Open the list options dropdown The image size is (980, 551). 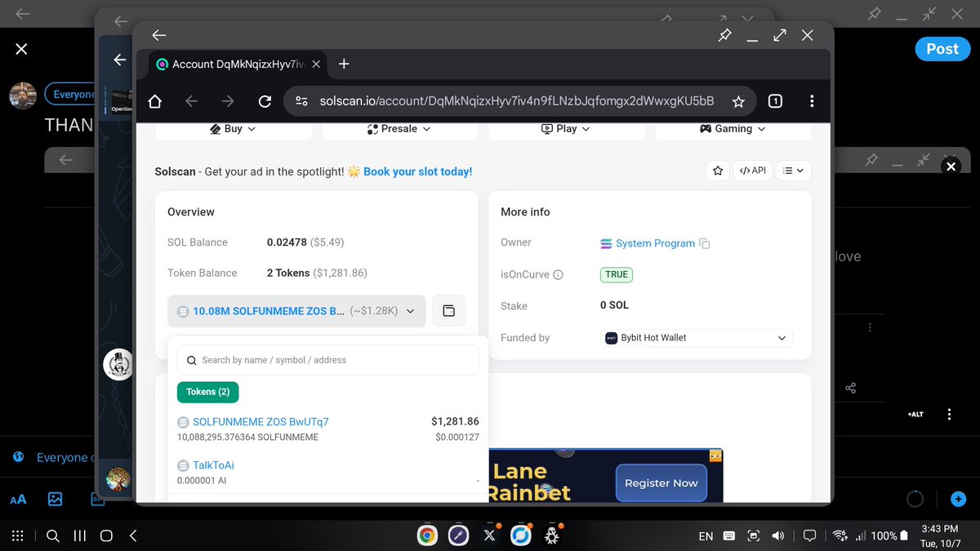coord(793,171)
